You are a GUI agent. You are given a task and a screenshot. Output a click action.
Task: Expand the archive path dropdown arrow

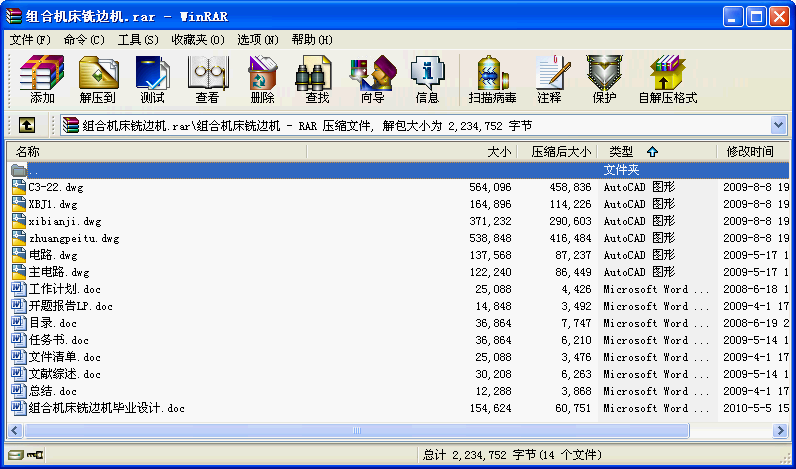click(778, 126)
